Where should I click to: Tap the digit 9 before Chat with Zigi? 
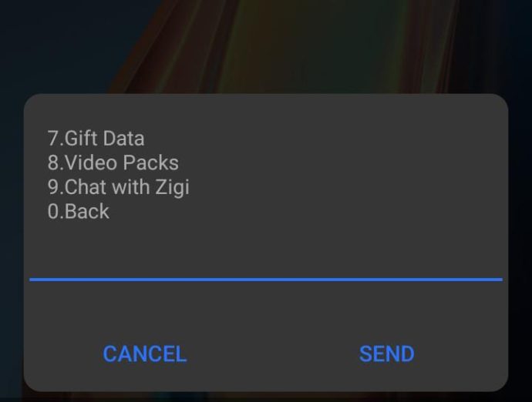click(x=54, y=187)
